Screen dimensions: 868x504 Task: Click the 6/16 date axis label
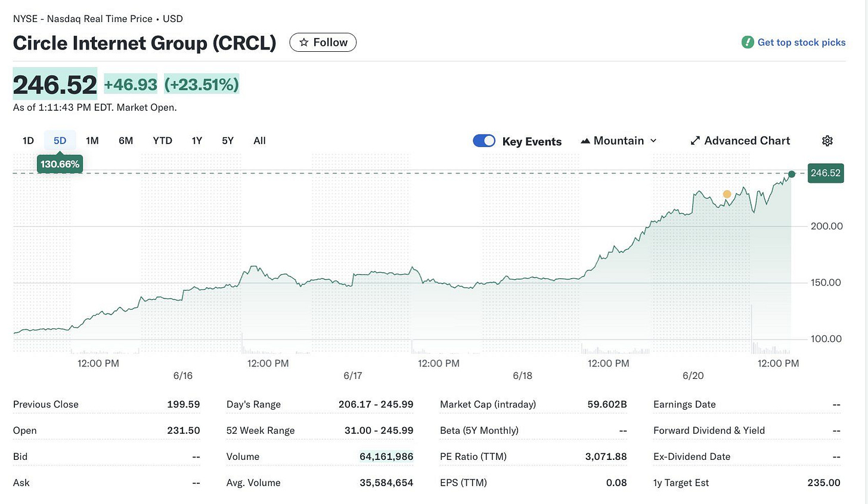(183, 376)
